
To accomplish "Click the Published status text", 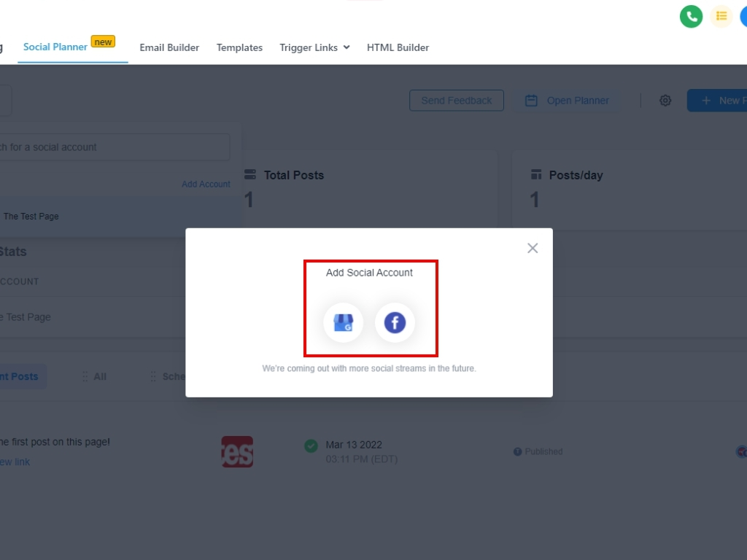I will coord(543,451).
